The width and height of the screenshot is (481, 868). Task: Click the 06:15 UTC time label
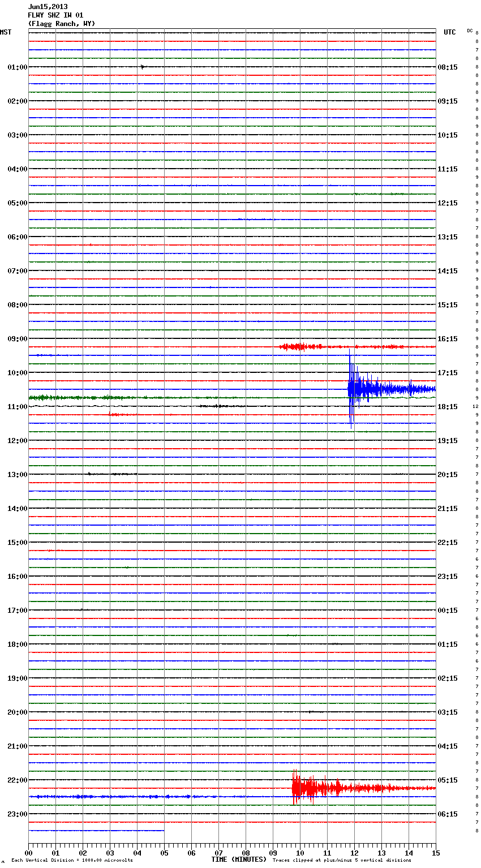click(x=448, y=814)
